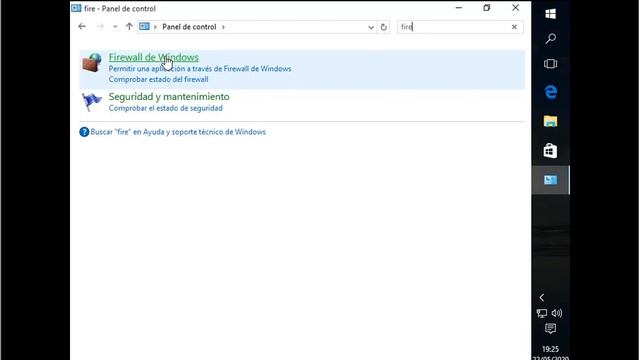
Task: Open 'Permitir una aplicación a través de Firewall'
Action: (x=200, y=69)
